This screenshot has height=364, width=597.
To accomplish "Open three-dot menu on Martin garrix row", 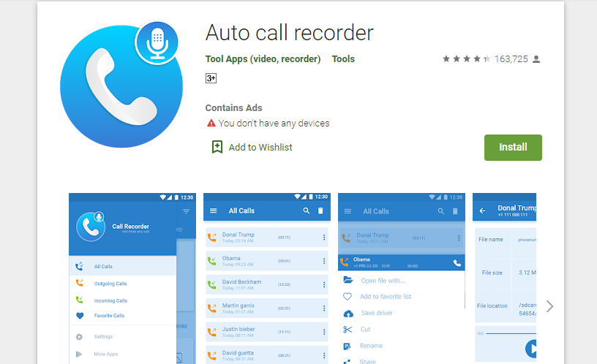I will click(x=324, y=308).
